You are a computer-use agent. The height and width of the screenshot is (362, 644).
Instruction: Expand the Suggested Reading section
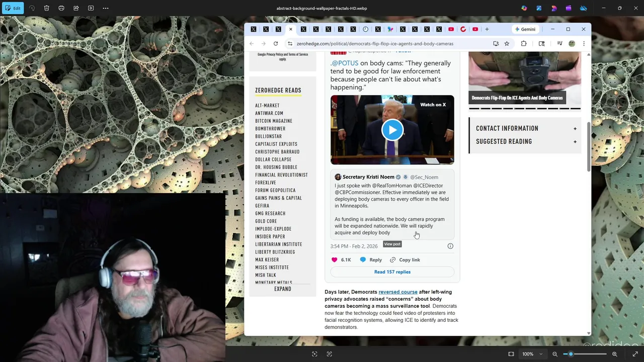coord(525,142)
